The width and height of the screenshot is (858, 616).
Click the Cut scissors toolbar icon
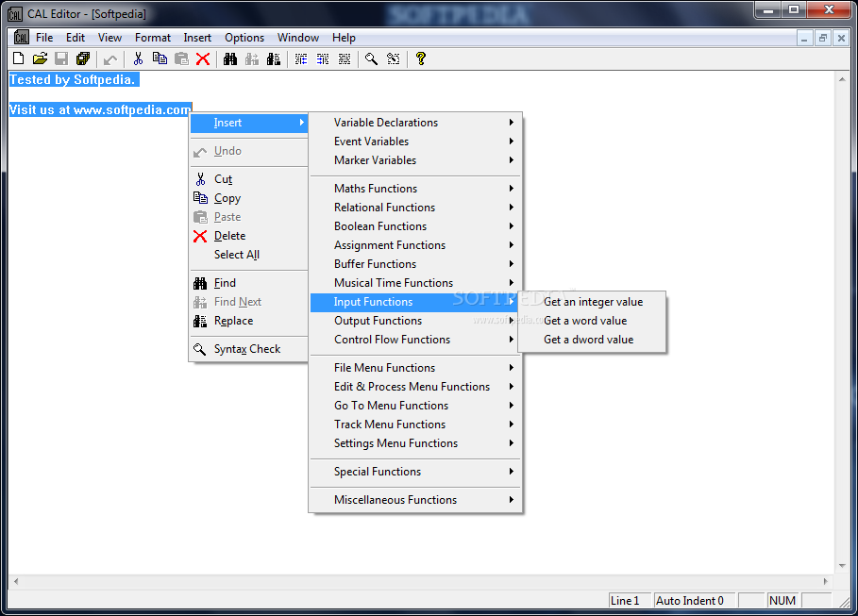coord(139,58)
